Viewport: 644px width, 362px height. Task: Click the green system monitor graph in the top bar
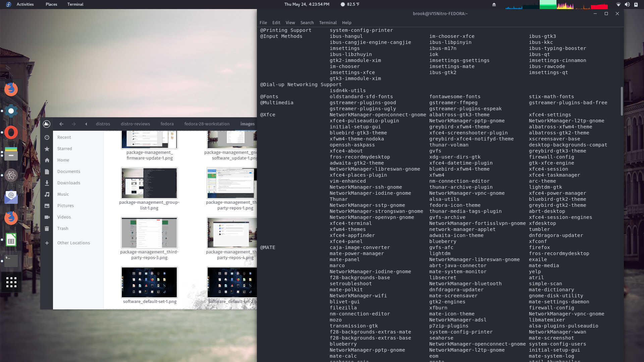point(548,4)
